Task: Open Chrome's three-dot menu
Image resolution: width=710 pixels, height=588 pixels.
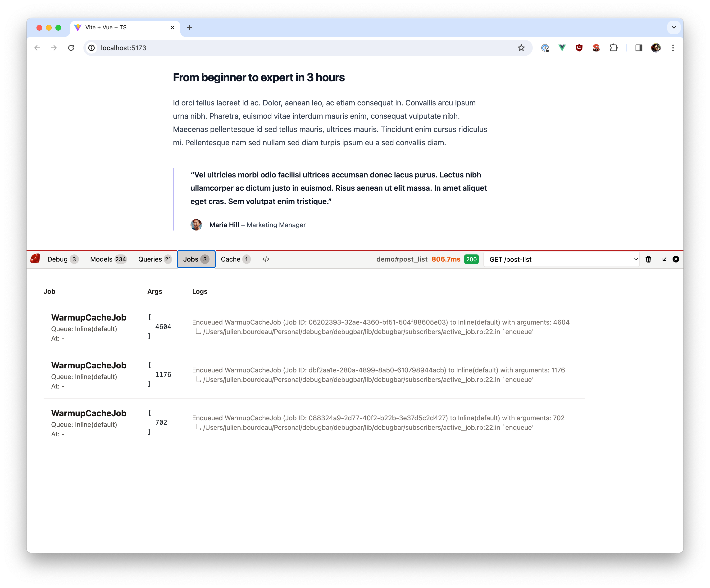Action: (673, 48)
